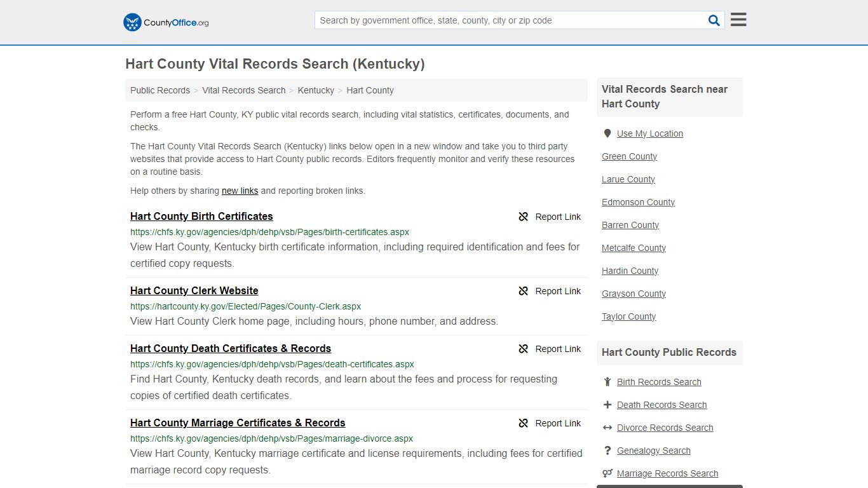Screen dimensions: 868x488
Task: Open Marriage Records Search
Action: pyautogui.click(x=667, y=473)
